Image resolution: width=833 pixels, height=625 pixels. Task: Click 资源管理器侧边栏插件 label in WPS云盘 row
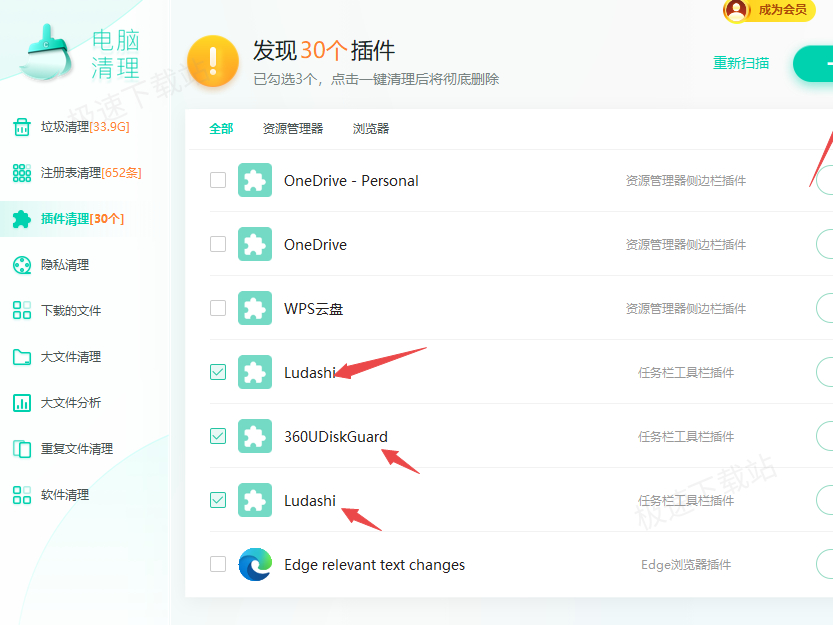(x=686, y=309)
